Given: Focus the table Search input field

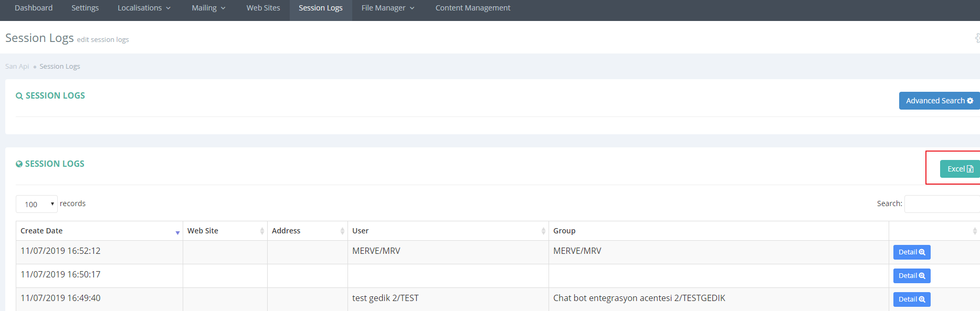Looking at the screenshot, I should point(942,204).
